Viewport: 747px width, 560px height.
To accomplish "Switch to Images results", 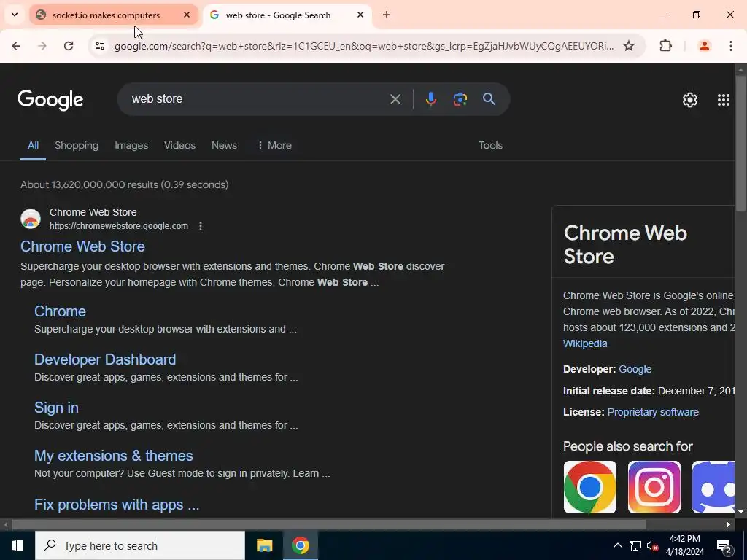I will point(131,145).
